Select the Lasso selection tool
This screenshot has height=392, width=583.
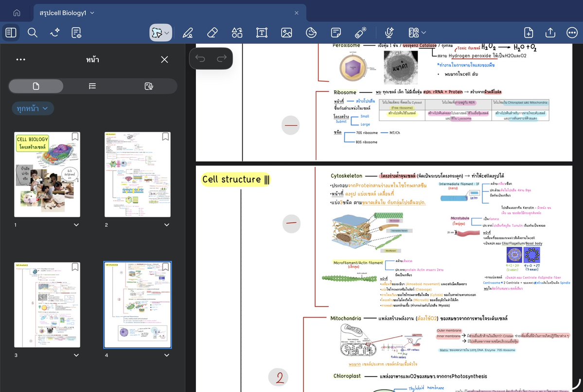click(157, 33)
